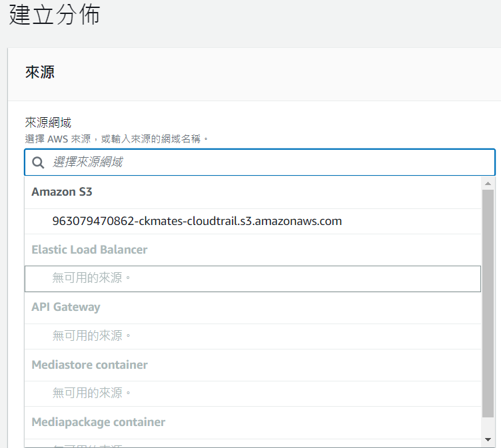The image size is (501, 448).
Task: Click the Amazon S3 group header
Action: click(x=252, y=192)
